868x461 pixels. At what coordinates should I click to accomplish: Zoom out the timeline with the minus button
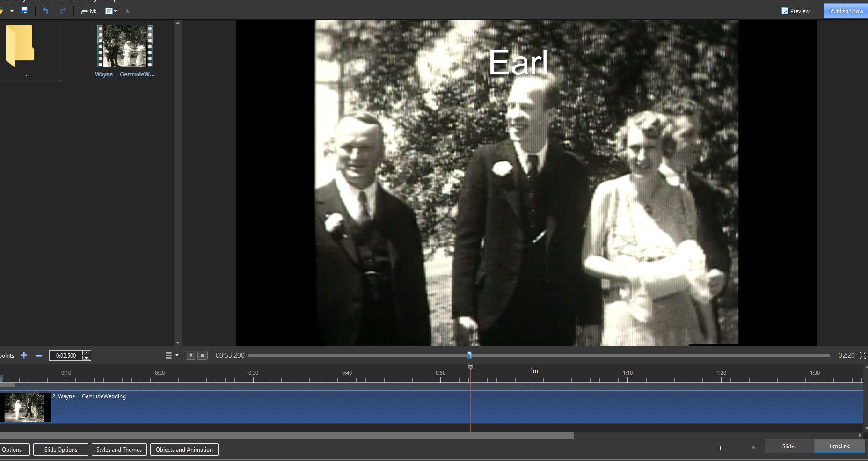[734, 448]
